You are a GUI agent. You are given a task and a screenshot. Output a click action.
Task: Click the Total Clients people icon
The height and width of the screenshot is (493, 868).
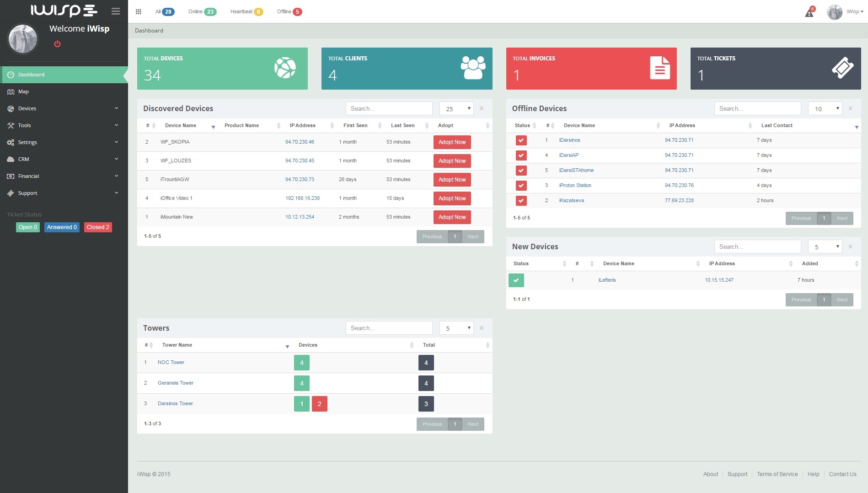click(473, 68)
